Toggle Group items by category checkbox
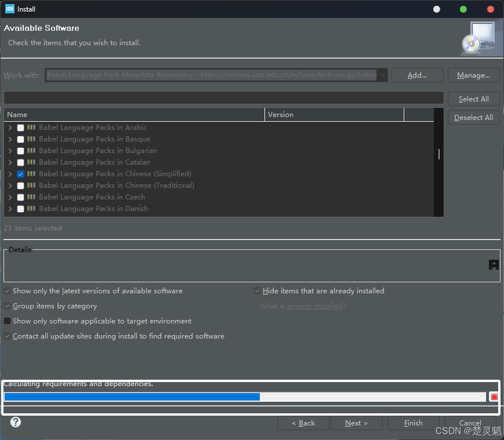Screen dimensions: 504x440 point(7,306)
